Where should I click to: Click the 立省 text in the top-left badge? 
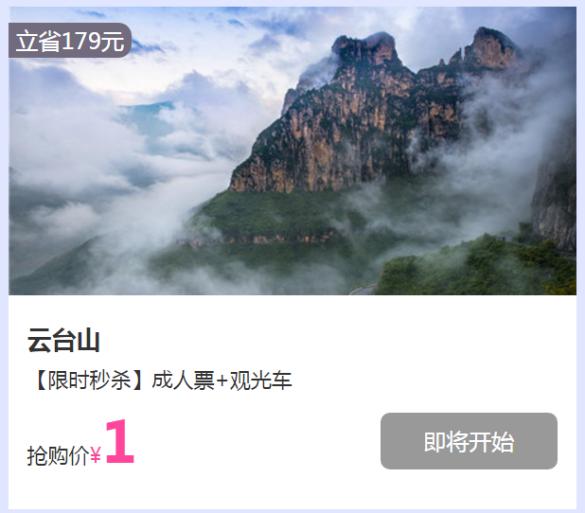(x=38, y=41)
